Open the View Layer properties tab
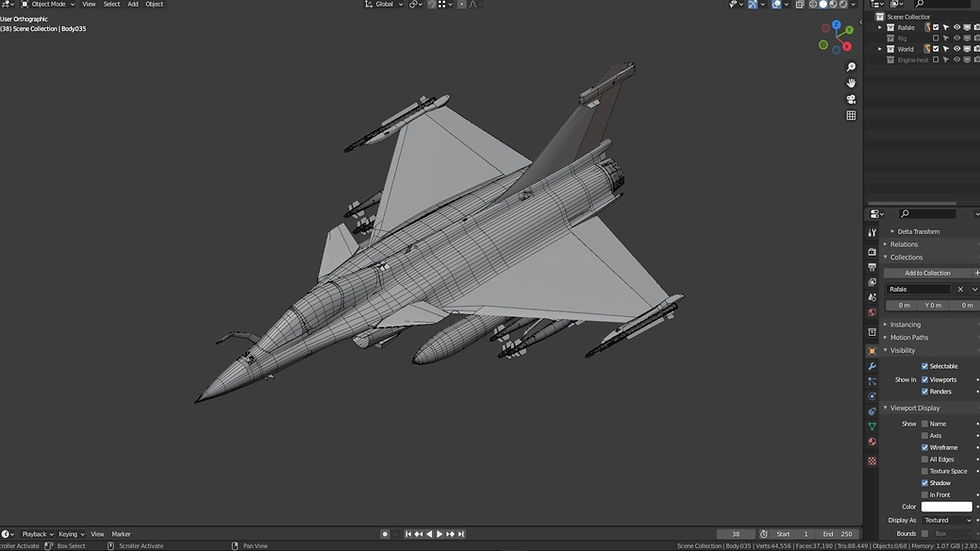Screen dimensions: 980x551 point(872,282)
